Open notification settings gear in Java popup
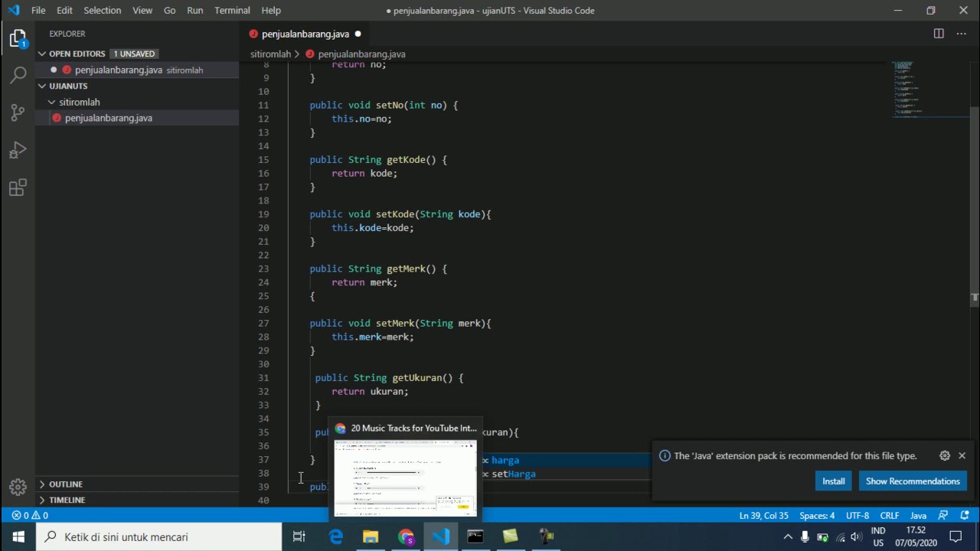 pos(945,455)
